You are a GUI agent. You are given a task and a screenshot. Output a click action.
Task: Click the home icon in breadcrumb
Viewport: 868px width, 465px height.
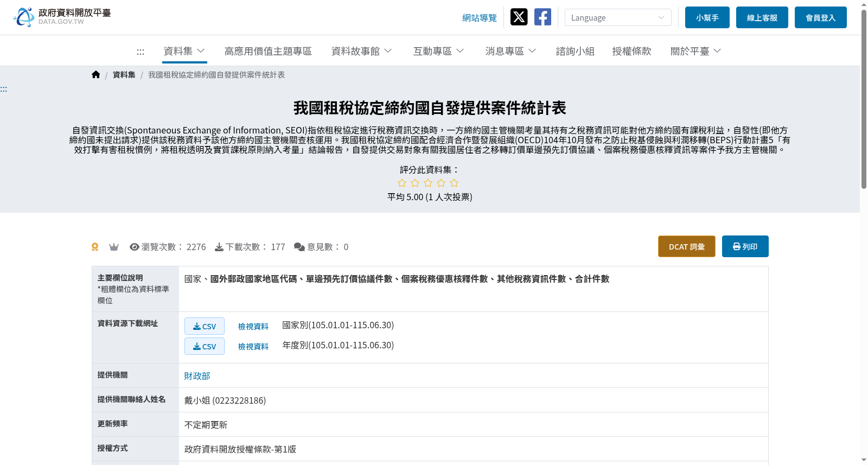(x=96, y=74)
